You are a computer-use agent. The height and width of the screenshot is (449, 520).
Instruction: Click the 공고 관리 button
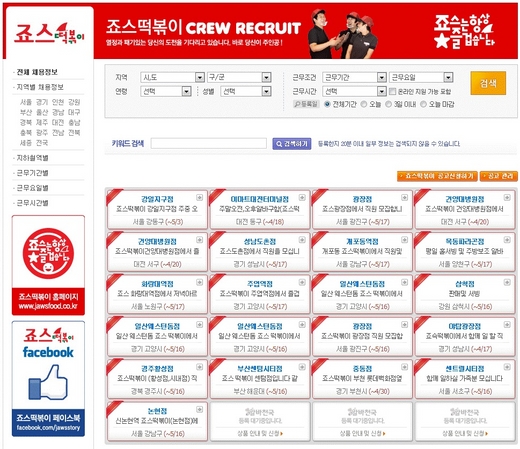tap(499, 176)
